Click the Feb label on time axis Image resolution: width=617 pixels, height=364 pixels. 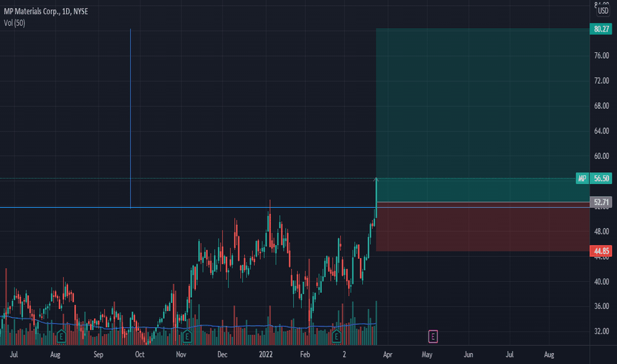pos(305,355)
